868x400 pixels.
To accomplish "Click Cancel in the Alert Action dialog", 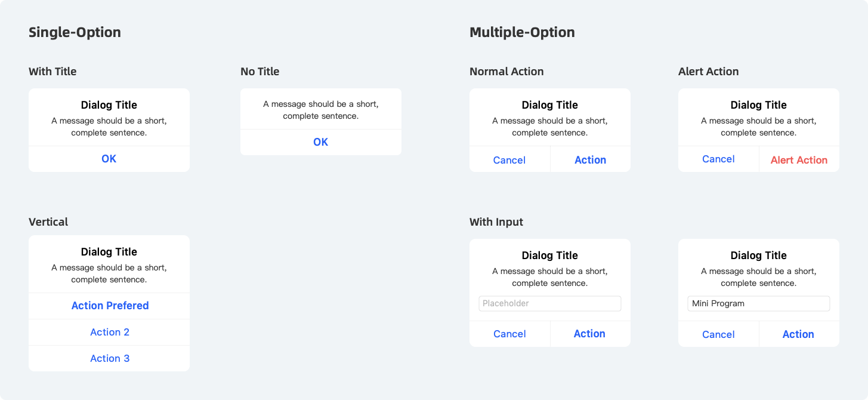I will (718, 159).
